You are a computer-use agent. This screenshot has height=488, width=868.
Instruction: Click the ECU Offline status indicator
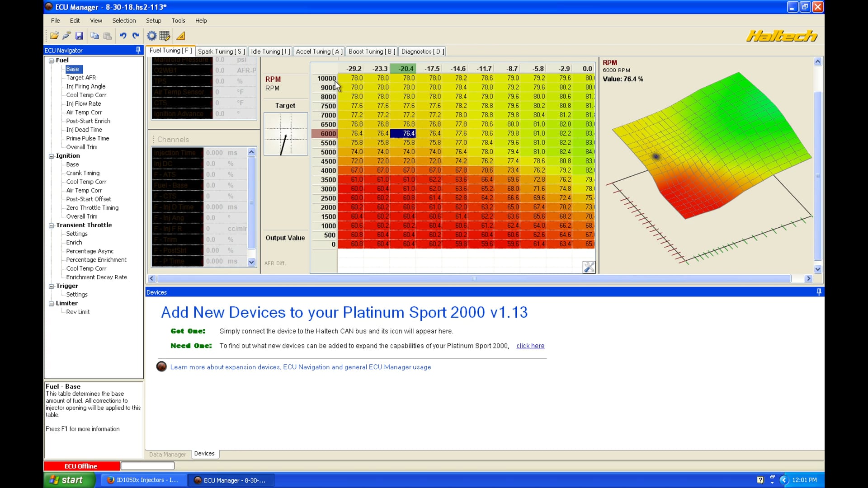tap(81, 466)
